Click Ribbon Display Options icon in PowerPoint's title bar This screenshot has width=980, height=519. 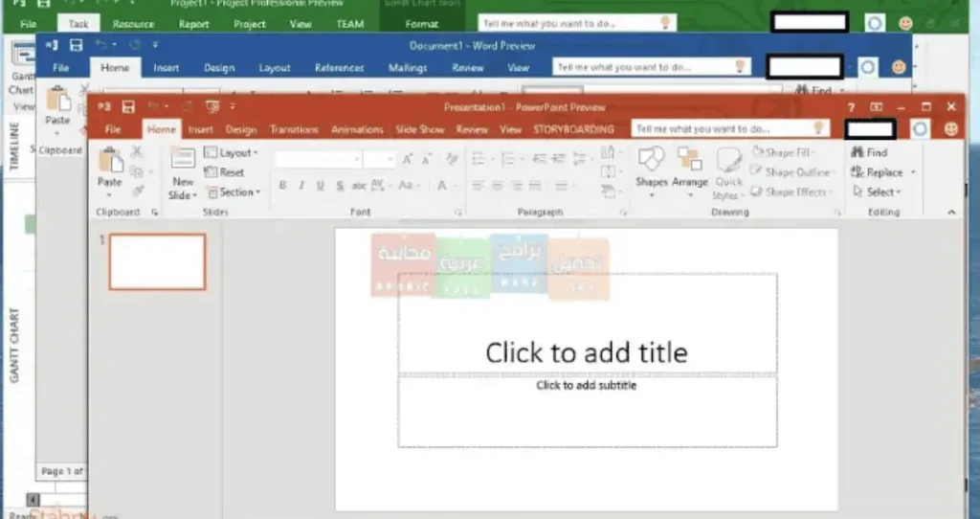click(877, 107)
